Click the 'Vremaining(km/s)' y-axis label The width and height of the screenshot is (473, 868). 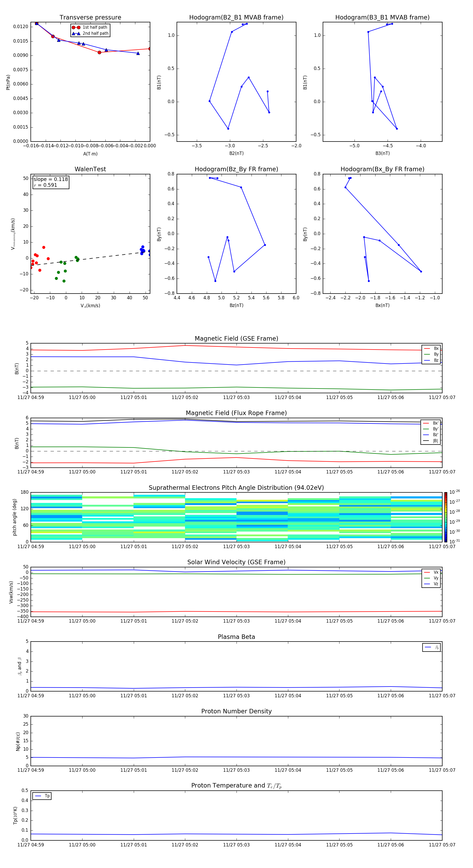coord(13,234)
